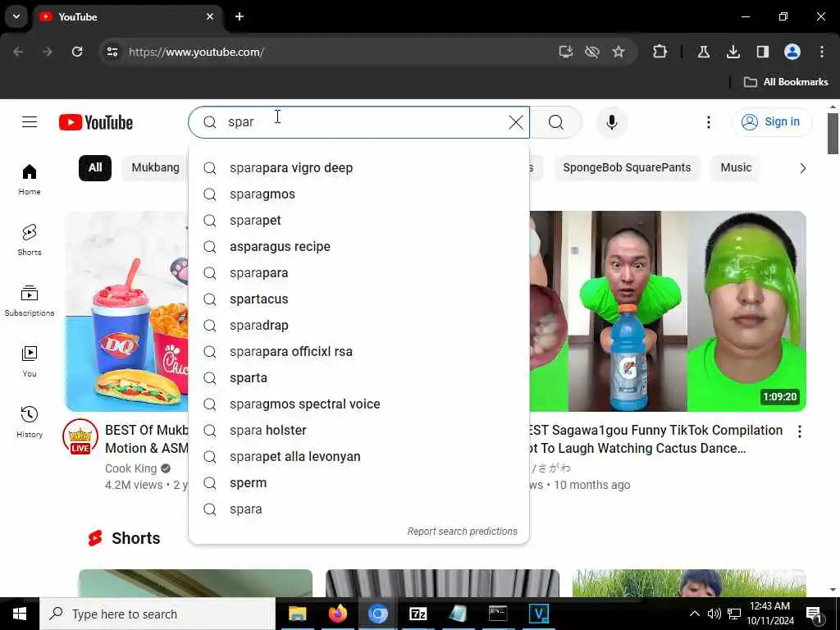Click the address bar URL
840x630 pixels.
pyautogui.click(x=196, y=52)
